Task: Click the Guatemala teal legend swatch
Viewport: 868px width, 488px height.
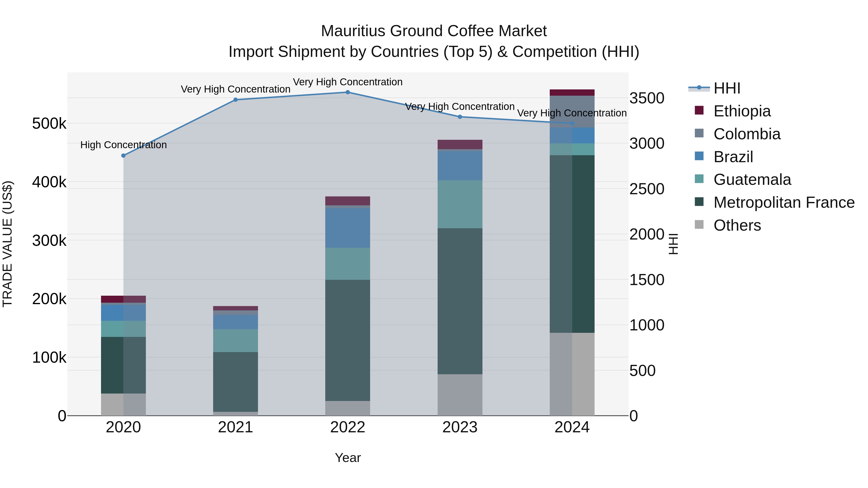Action: click(x=699, y=179)
